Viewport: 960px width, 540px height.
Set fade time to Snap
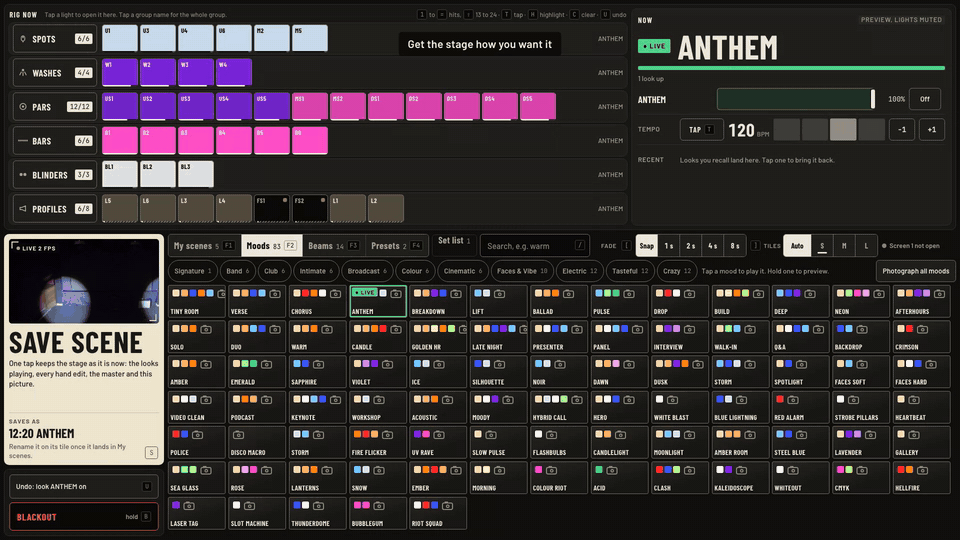click(x=647, y=246)
